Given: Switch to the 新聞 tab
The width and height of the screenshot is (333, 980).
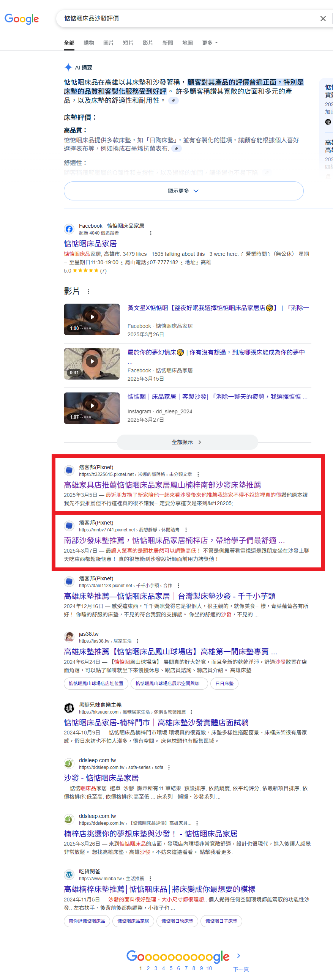Looking at the screenshot, I should (167, 43).
